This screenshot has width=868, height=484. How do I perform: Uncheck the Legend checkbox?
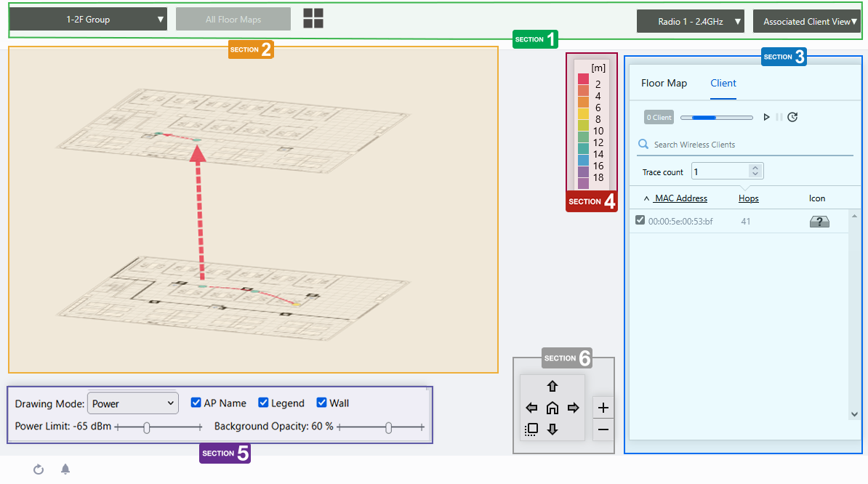pos(264,403)
